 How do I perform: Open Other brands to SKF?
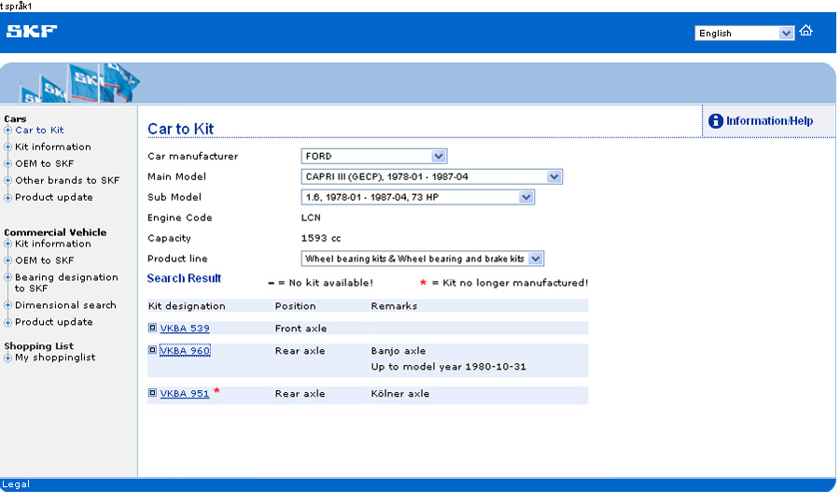pyautogui.click(x=67, y=180)
